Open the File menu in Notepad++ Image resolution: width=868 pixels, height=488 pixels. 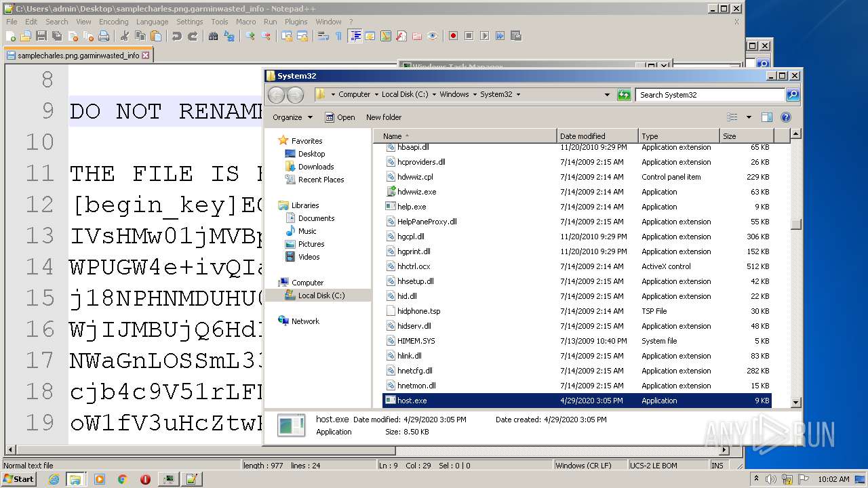(x=12, y=22)
